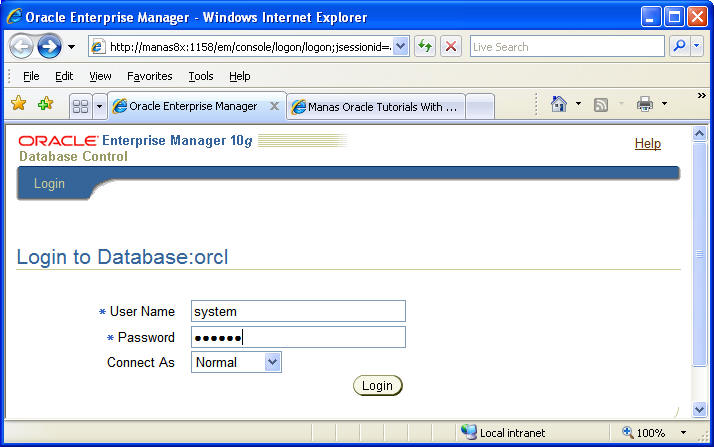Click the Help link on page
Viewport: 714px width, 447px height.
648,143
